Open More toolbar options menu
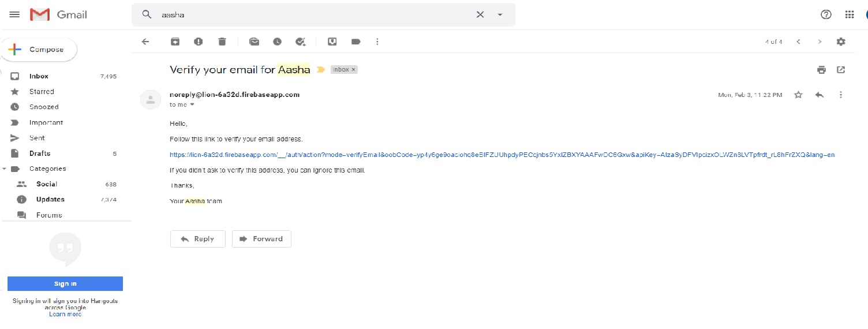This screenshot has height=329, width=868. pyautogui.click(x=377, y=42)
